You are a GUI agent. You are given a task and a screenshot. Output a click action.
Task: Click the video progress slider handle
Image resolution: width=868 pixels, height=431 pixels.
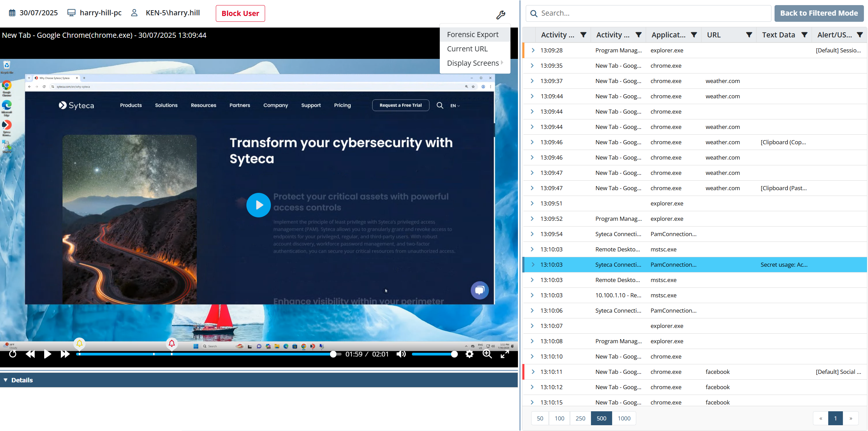click(x=333, y=354)
